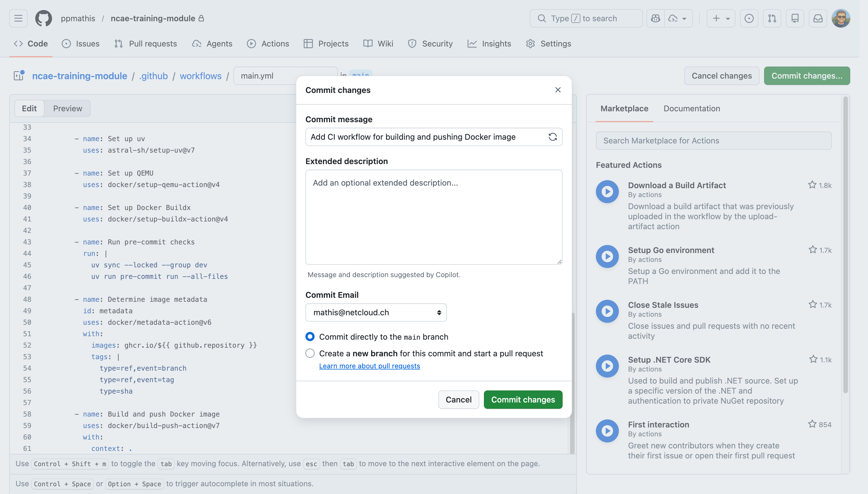Open the Pull requests tab
This screenshot has width=868, height=494.
point(146,43)
